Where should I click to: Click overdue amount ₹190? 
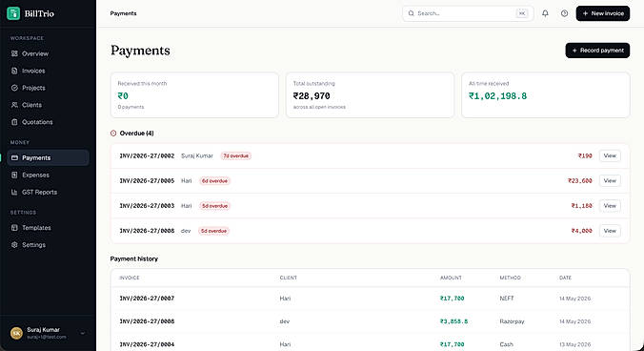[585, 155]
